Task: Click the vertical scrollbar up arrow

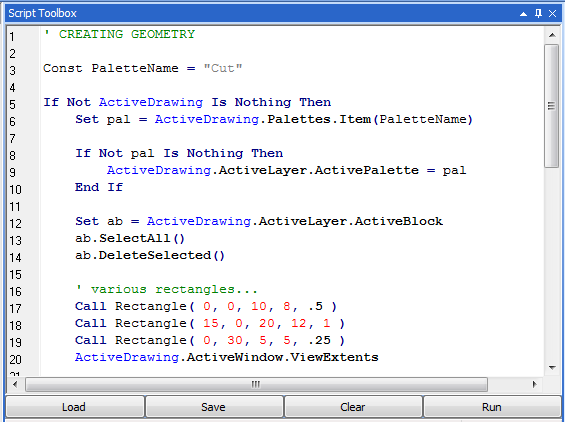Action: point(552,35)
